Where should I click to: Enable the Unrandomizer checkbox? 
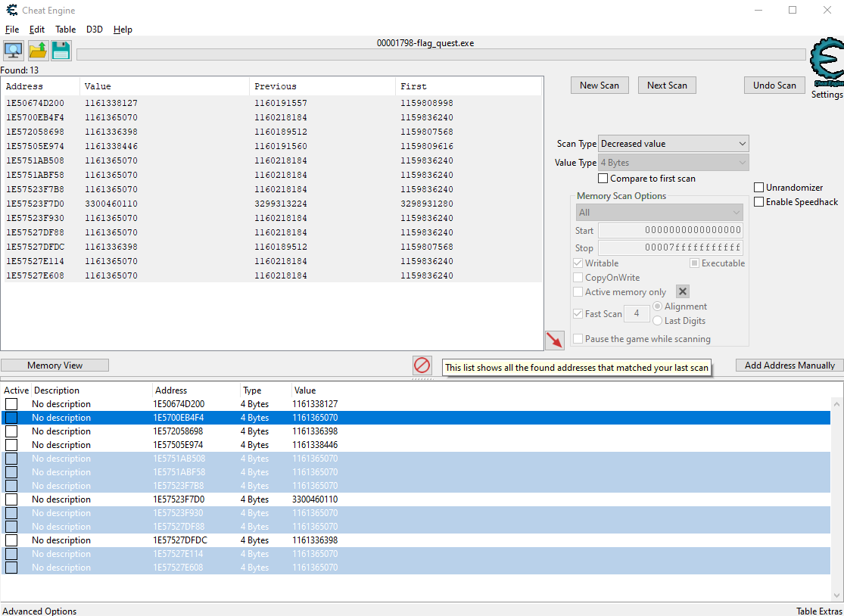[759, 187]
